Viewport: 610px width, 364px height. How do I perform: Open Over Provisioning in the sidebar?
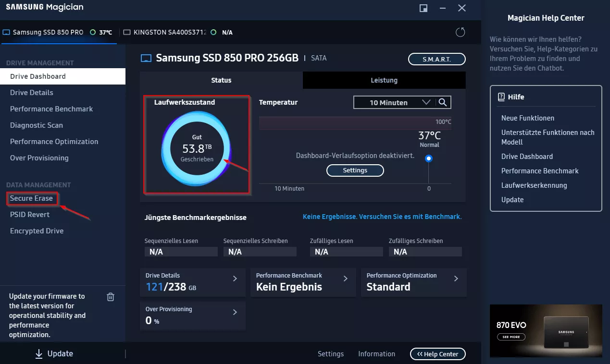click(62, 158)
